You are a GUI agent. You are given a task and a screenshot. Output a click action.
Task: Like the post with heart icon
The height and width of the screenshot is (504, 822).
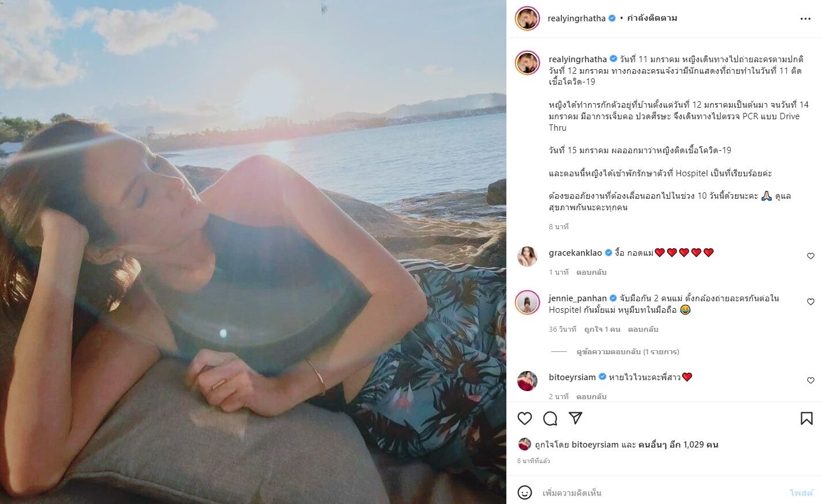pyautogui.click(x=524, y=418)
